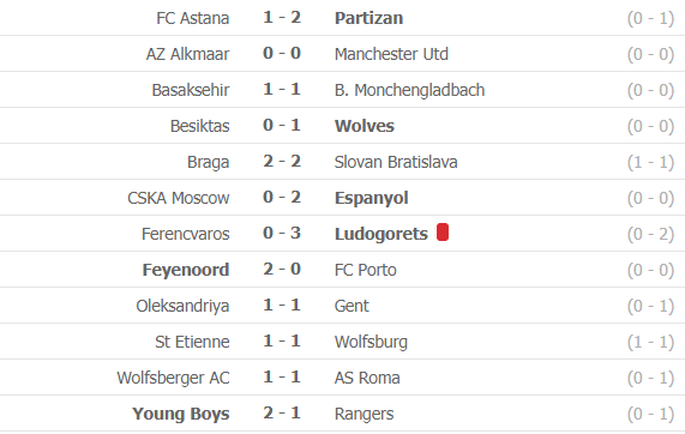Select the Espanyol team name
Viewport: 685px width, 434px height.
click(x=371, y=198)
